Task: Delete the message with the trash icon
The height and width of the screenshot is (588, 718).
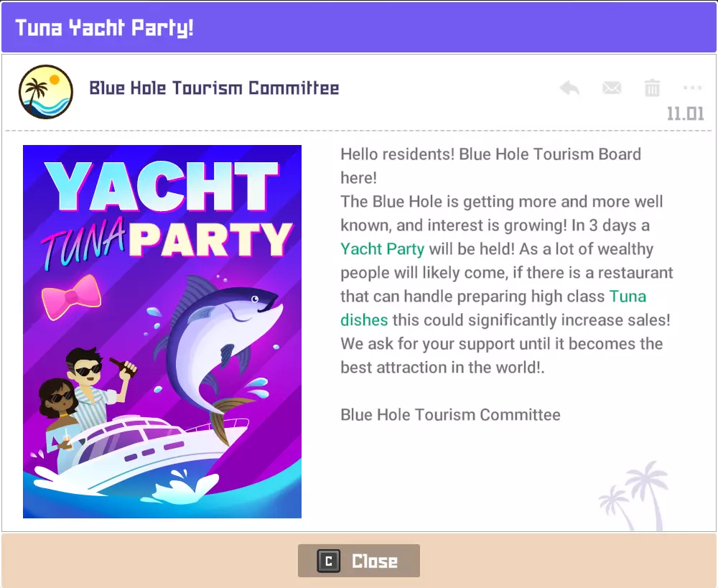Action: click(x=652, y=88)
